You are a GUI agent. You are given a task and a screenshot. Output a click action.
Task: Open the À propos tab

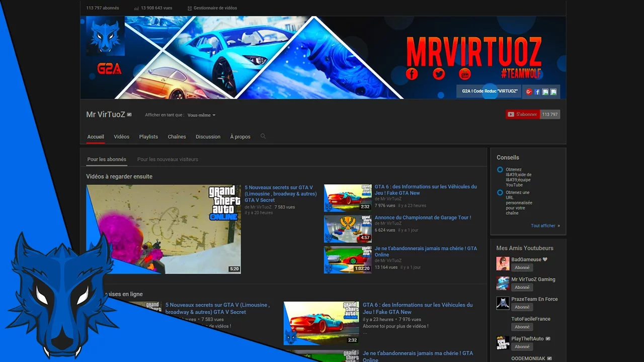[x=240, y=137]
